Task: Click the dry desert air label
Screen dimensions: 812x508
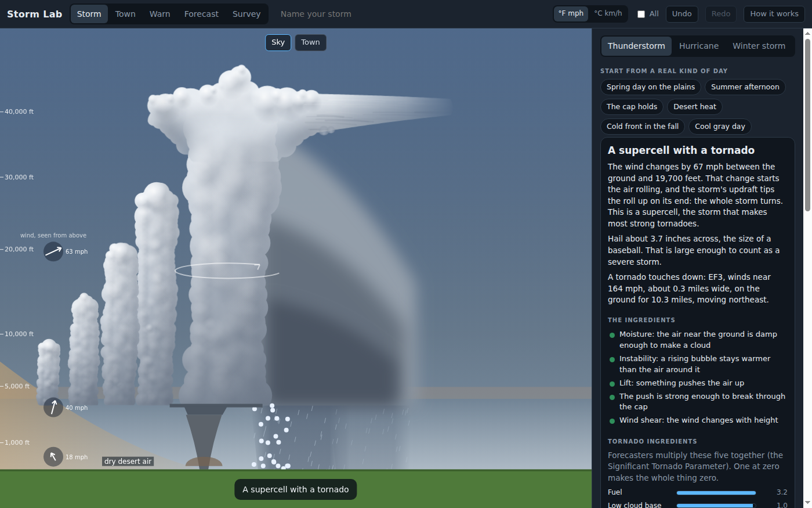Action: 128,462
